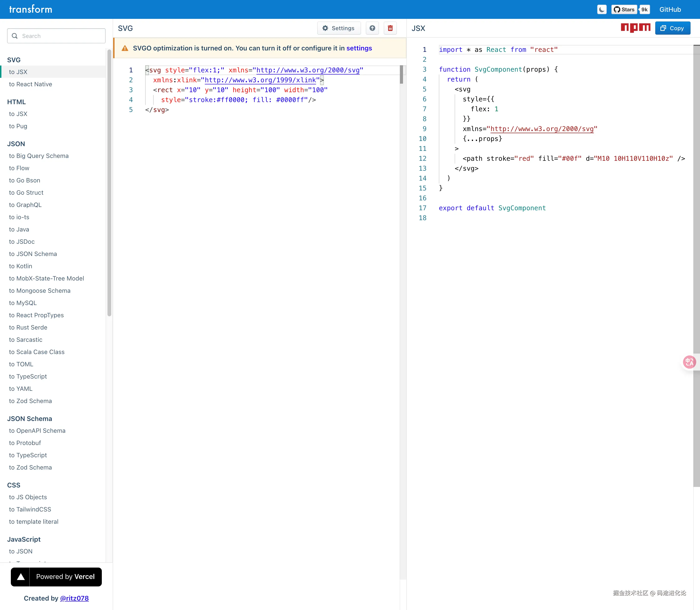
Task: Copy the JSX output
Action: (672, 28)
